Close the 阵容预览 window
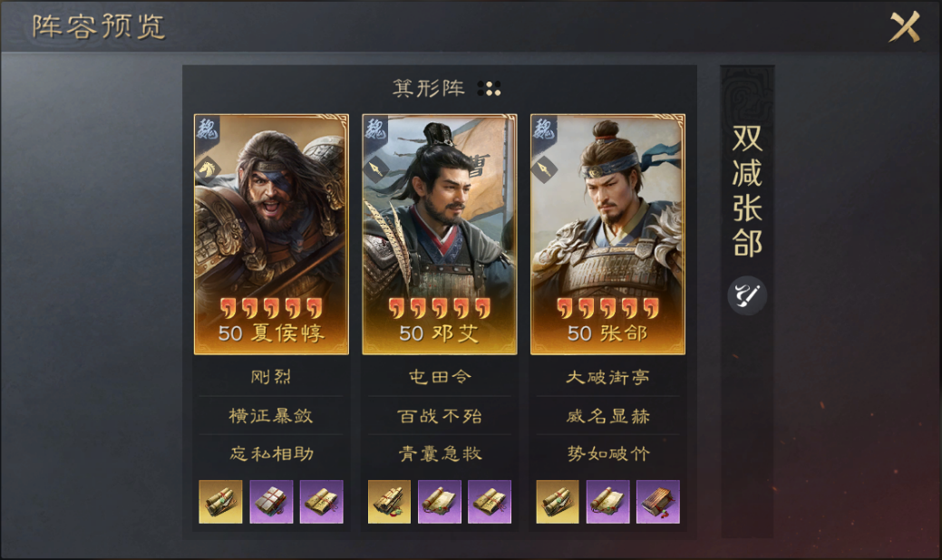Screen dimensions: 942x560 pyautogui.click(x=904, y=26)
